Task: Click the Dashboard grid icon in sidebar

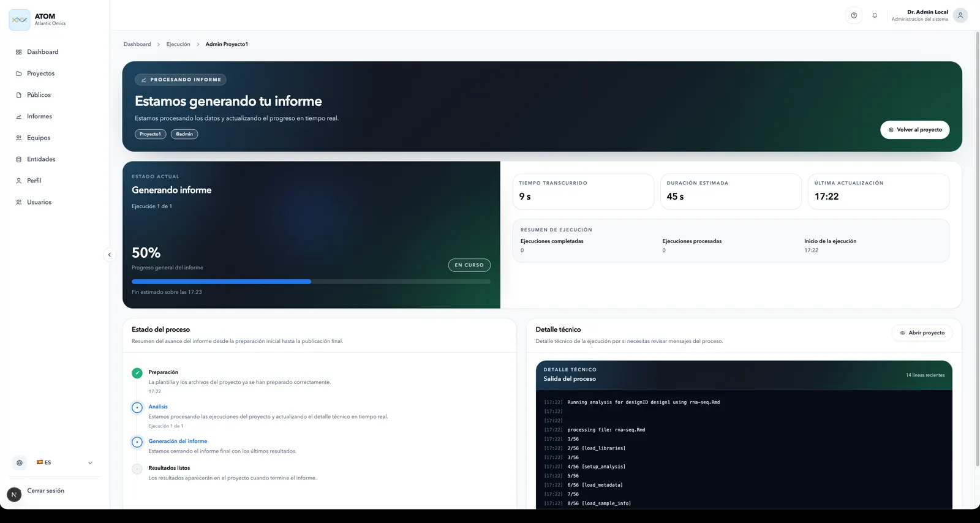Action: 19,52
